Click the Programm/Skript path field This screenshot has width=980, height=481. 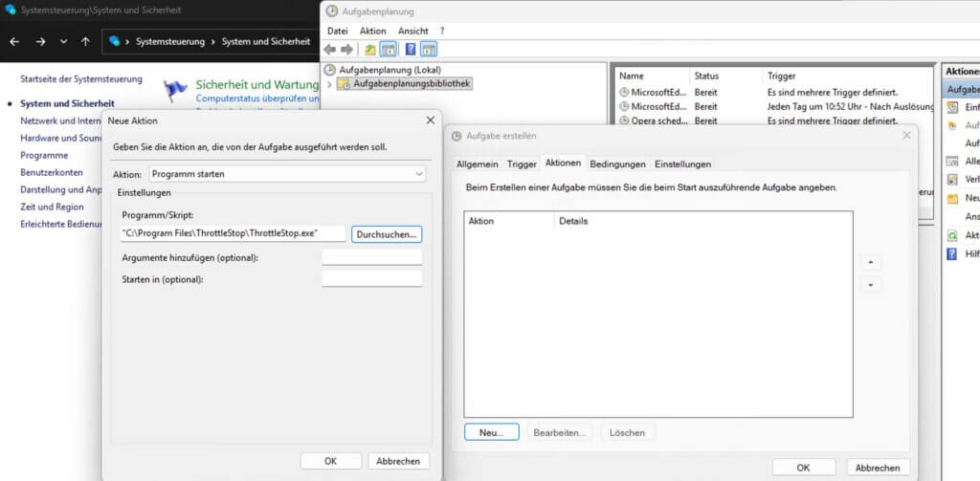point(232,233)
